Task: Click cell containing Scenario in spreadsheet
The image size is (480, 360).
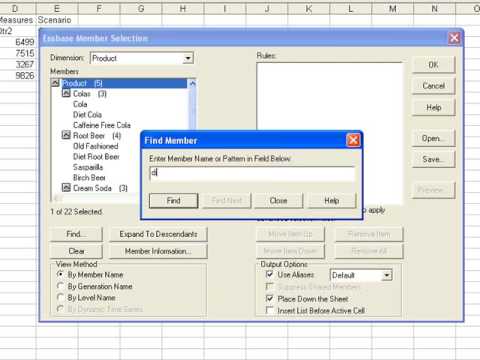Action: [x=57, y=20]
